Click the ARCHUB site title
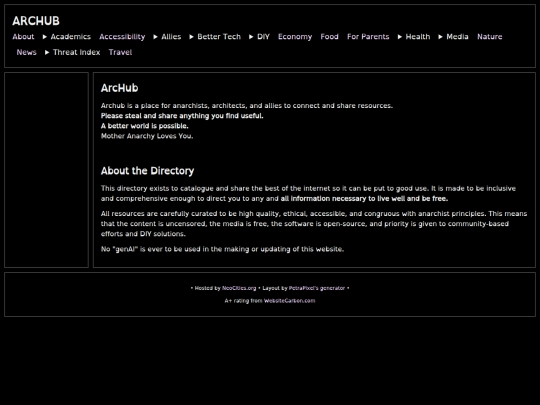The image size is (540, 405). [36, 21]
